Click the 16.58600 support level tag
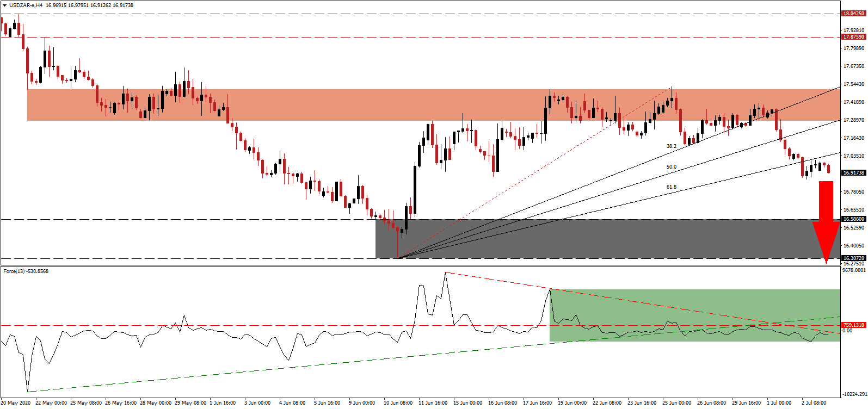The height and width of the screenshot is (409, 868). point(853,219)
